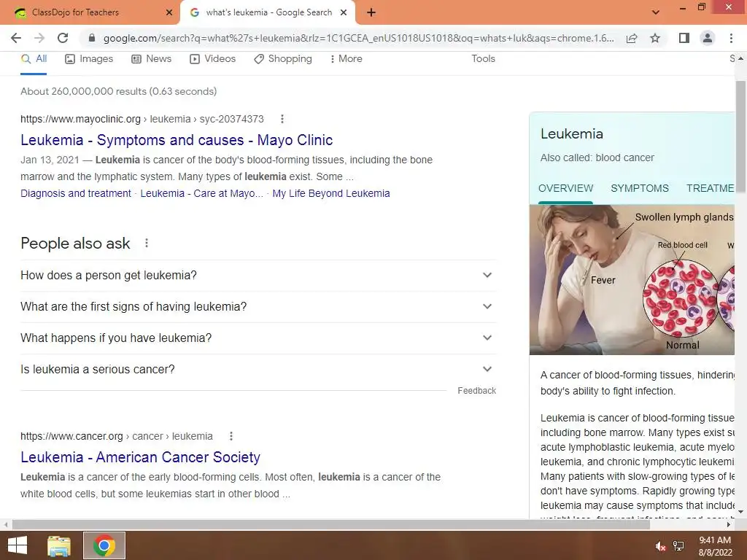Open network icon in system tray

point(678,546)
